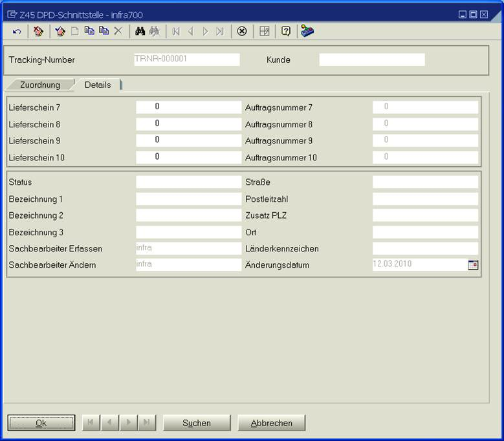Click the blank new document icon
504x441 pixels.
coord(75,31)
